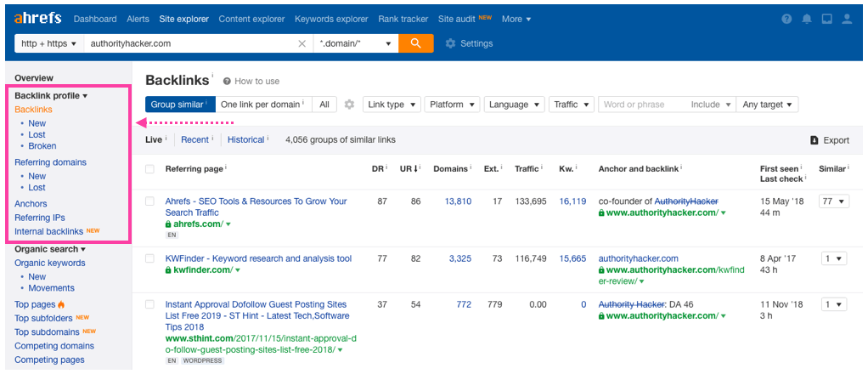The image size is (868, 374).
Task: Click the authorityhacker.com search input field
Action: 190,43
